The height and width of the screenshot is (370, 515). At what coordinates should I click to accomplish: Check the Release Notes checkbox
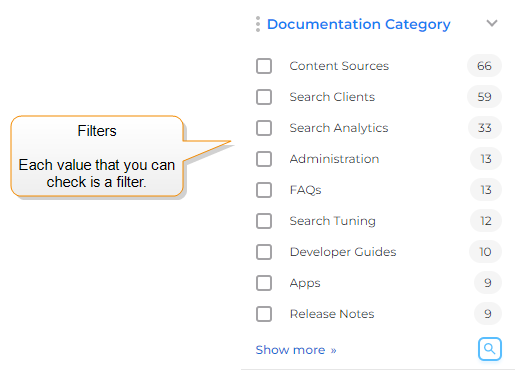point(264,314)
